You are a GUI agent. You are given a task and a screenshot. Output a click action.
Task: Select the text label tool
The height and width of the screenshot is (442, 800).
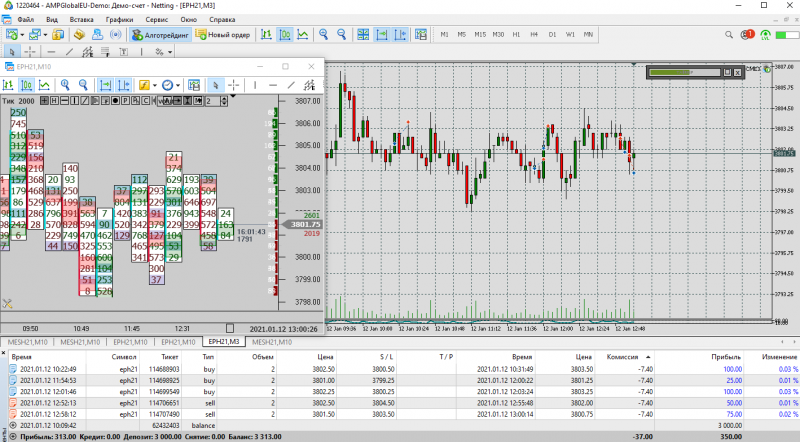point(123,52)
